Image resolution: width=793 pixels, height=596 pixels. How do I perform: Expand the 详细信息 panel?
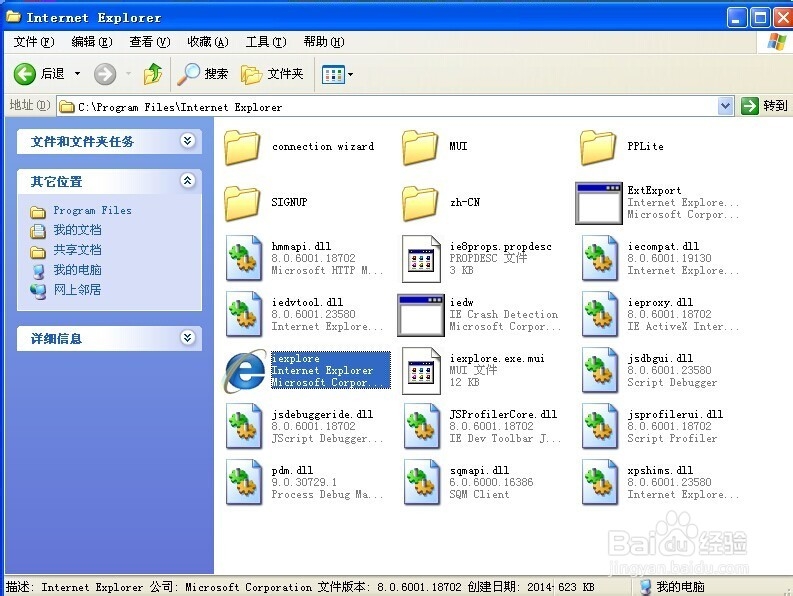point(188,337)
